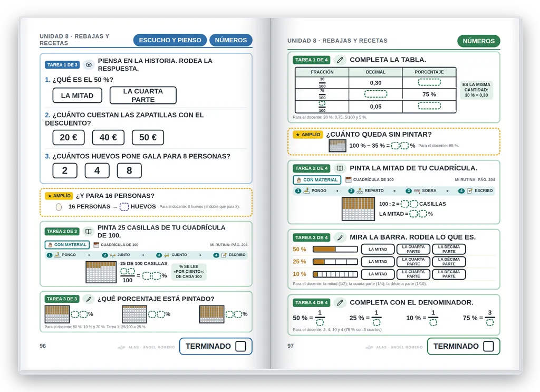
Task: Click the empty PORCENTAJE cell in the 0,30 row
Action: click(429, 82)
